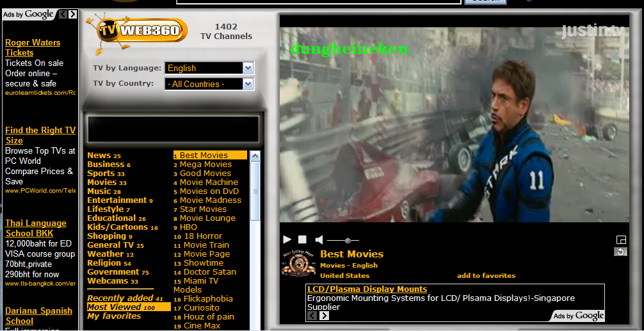
Task: Show Most Viewed channels
Action: (129, 307)
